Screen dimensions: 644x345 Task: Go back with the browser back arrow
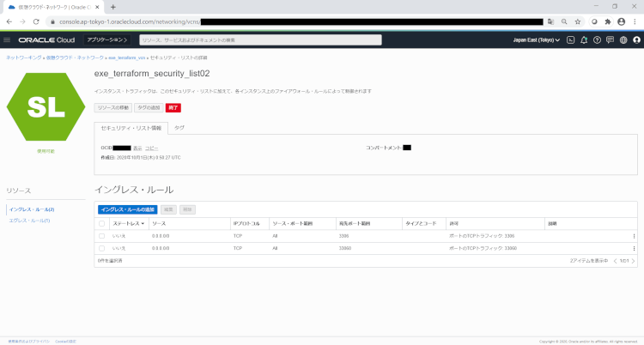coord(9,21)
